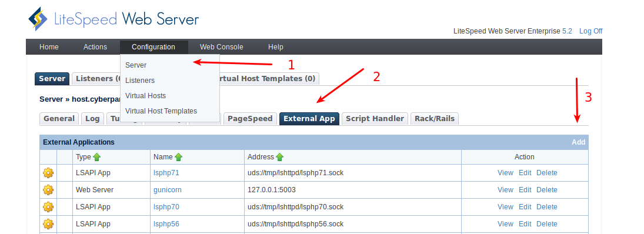This screenshot has height=234, width=644.
Task: Click Log Off link
Action: (590, 31)
